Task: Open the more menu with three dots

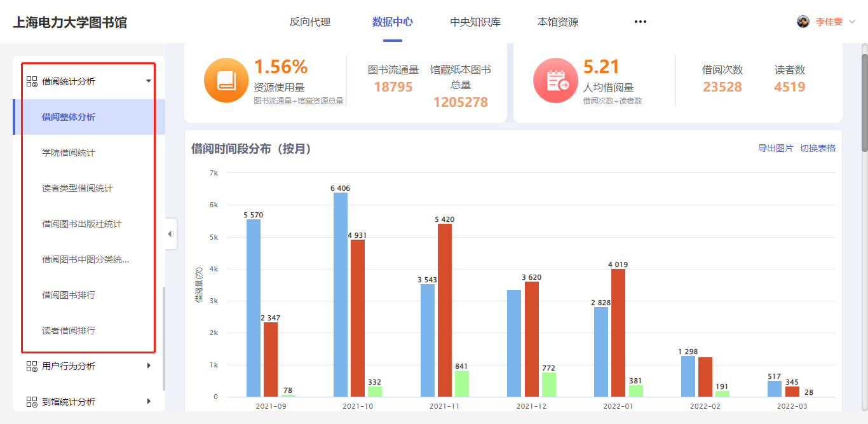Action: pos(640,22)
